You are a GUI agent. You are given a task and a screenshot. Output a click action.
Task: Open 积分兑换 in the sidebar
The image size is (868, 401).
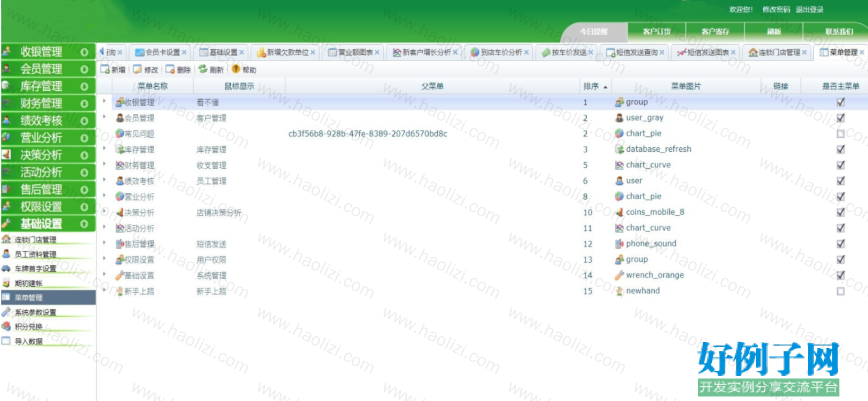(x=28, y=326)
